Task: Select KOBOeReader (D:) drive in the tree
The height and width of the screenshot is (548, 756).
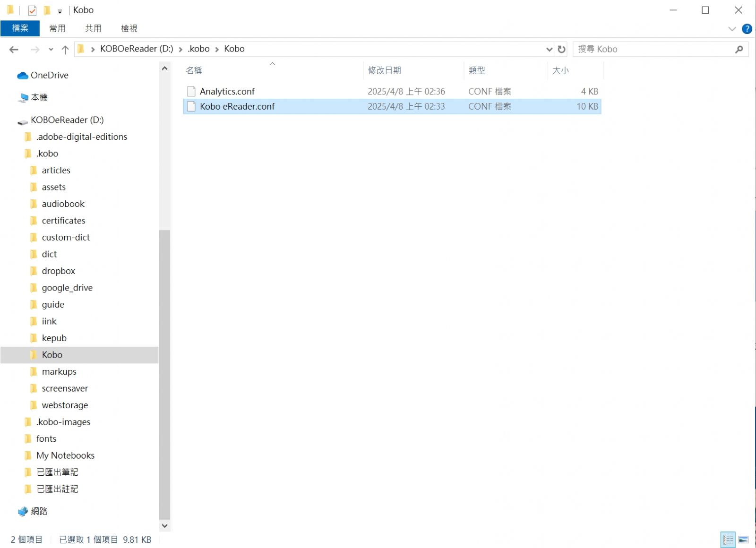Action: click(67, 120)
